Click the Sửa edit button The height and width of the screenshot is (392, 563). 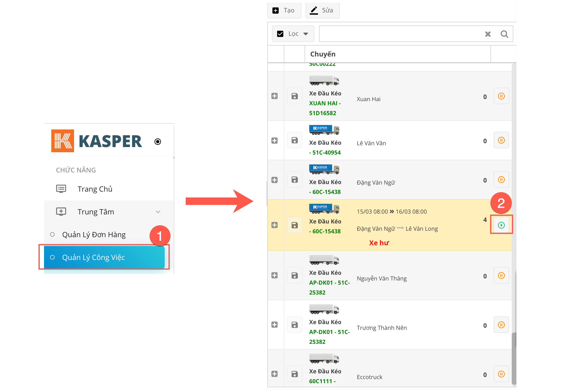(322, 10)
